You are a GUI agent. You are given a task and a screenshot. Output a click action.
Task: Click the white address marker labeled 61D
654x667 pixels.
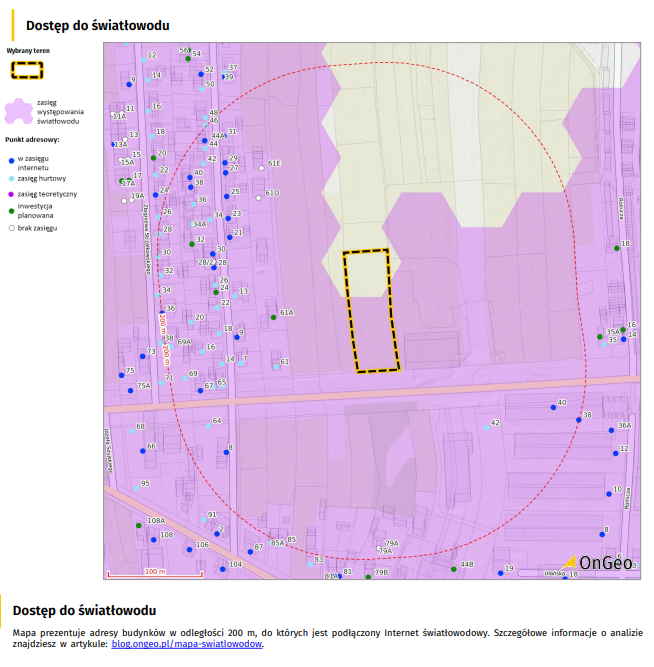258,197
